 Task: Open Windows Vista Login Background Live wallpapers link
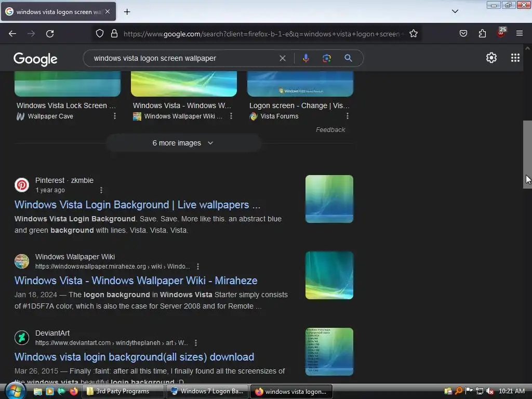pyautogui.click(x=137, y=205)
